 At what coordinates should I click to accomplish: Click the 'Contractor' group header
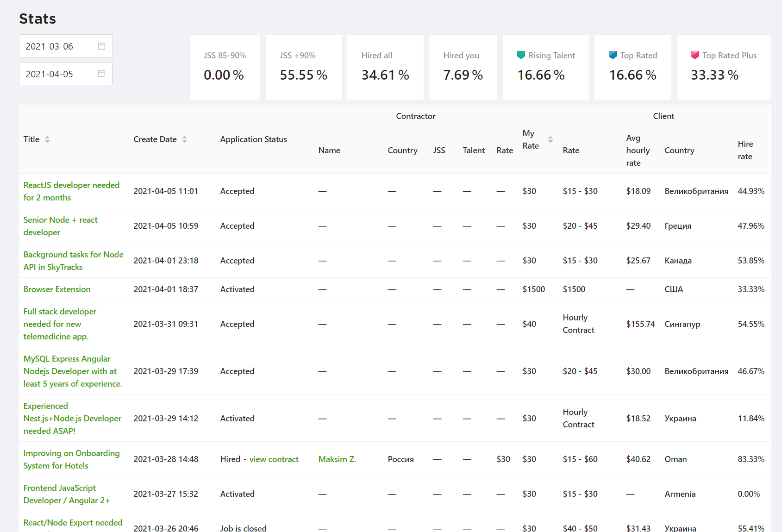point(416,116)
